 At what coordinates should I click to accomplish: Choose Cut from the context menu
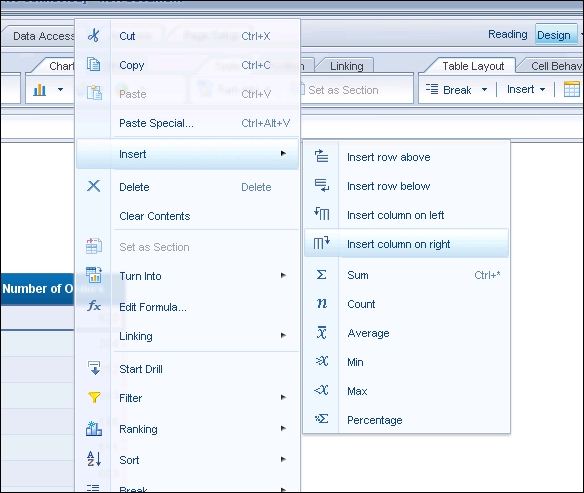[187, 36]
